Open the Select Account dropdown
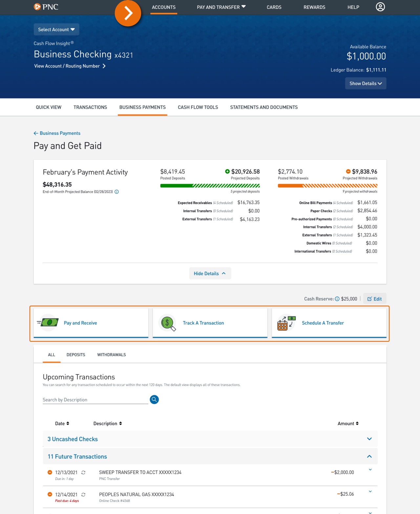The width and height of the screenshot is (420, 514). pos(56,29)
